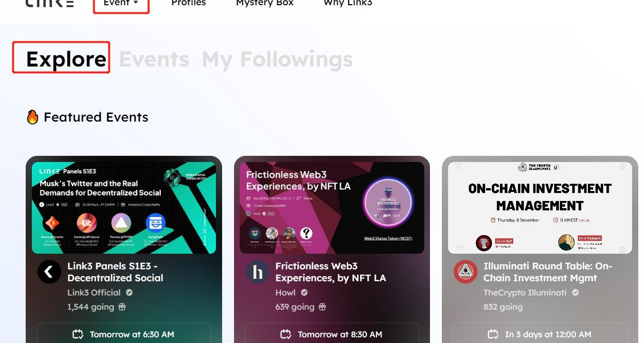Go to Profiles page
644x343 pixels.
coord(188,3)
